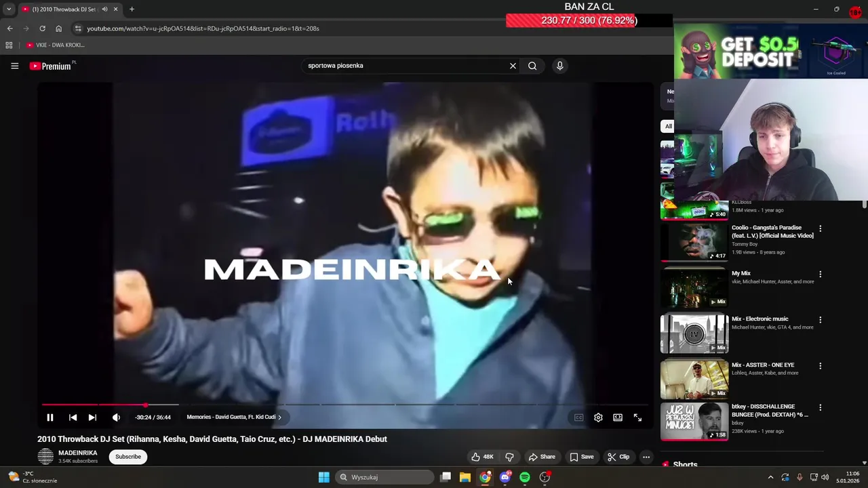Open 'btkey - DISSCHALLENGE BUNGEE' video title
The height and width of the screenshot is (488, 868).
coord(770,411)
